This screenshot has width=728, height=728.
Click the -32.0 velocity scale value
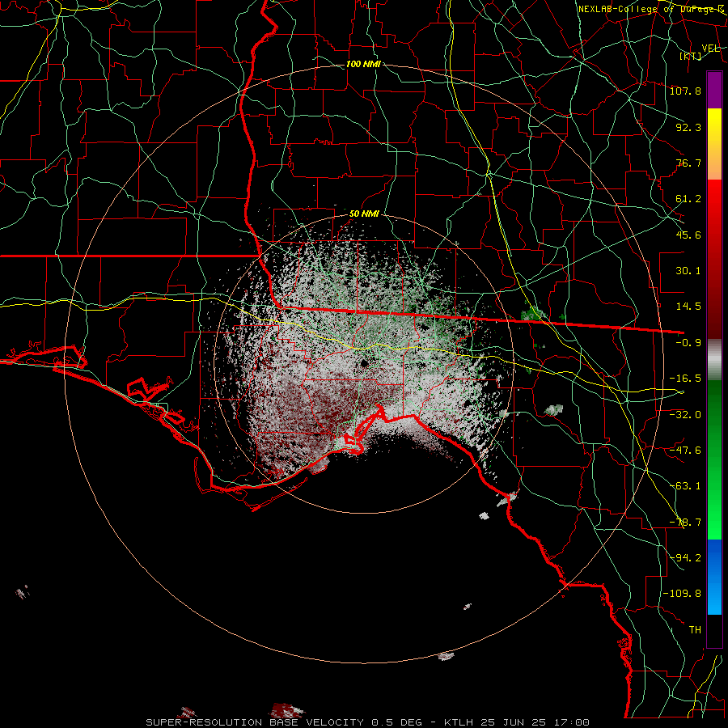click(x=685, y=415)
